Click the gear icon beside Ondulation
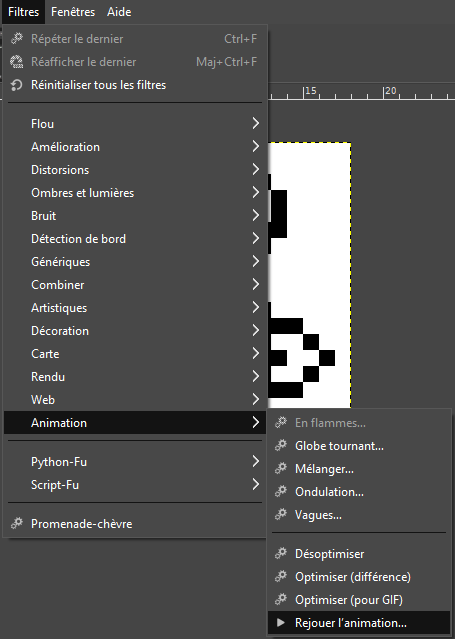The height and width of the screenshot is (639, 455). coord(281,491)
